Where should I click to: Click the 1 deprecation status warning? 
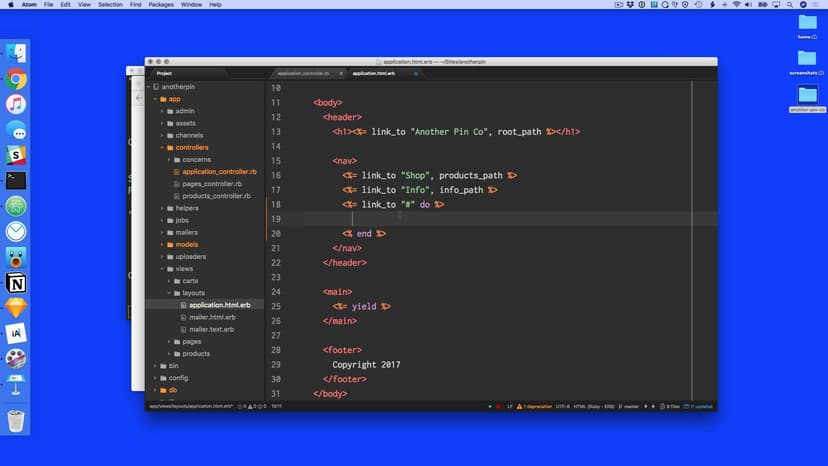[x=537, y=406]
